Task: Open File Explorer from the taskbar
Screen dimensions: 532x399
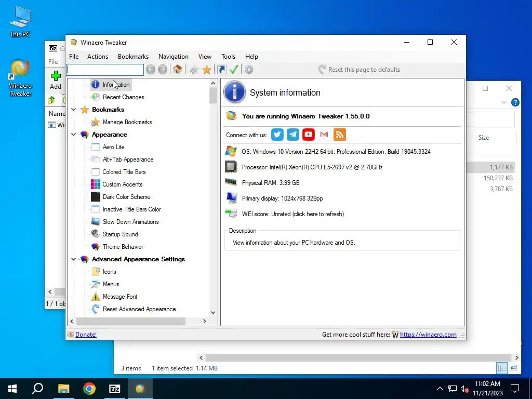Action: tap(63, 389)
